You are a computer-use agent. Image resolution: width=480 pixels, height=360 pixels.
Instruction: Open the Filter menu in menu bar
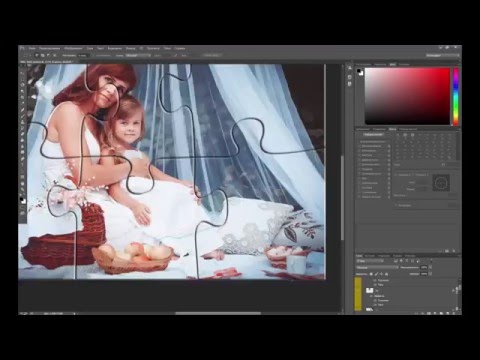click(131, 48)
